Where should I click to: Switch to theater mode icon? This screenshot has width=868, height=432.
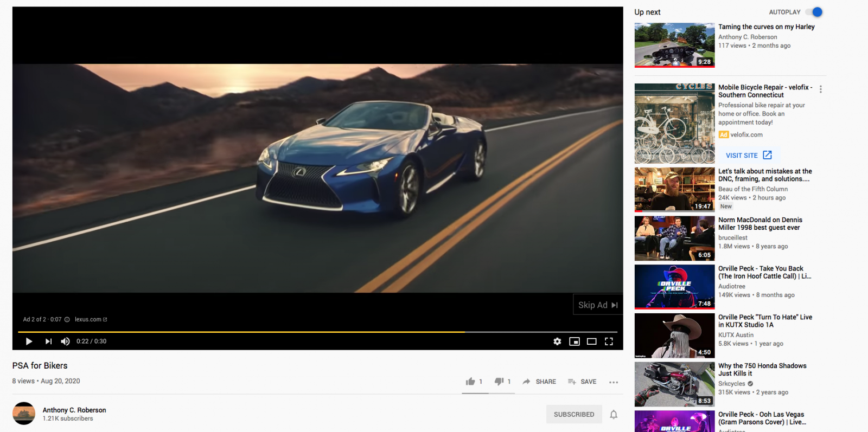click(x=592, y=341)
